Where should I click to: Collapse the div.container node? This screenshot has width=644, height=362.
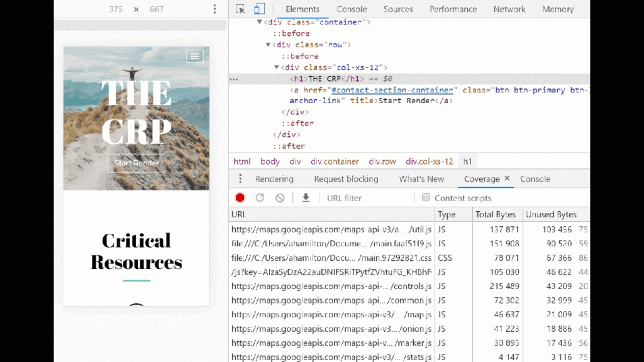click(x=259, y=21)
